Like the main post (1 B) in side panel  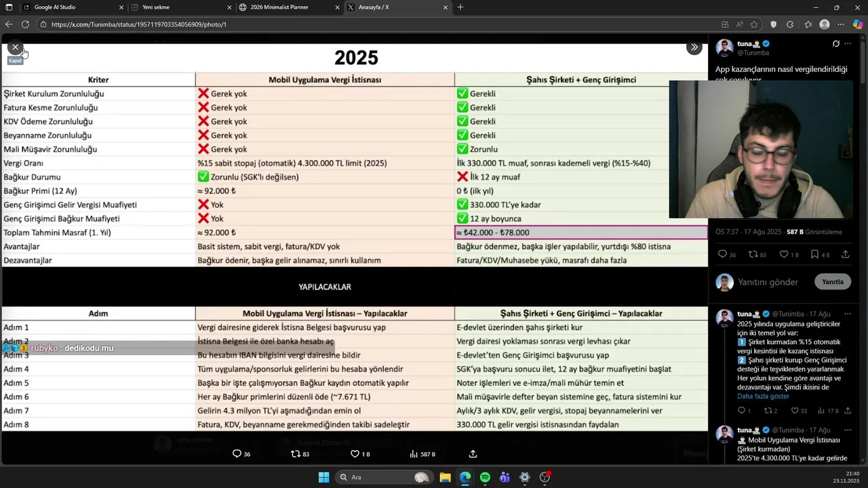pyautogui.click(x=789, y=254)
